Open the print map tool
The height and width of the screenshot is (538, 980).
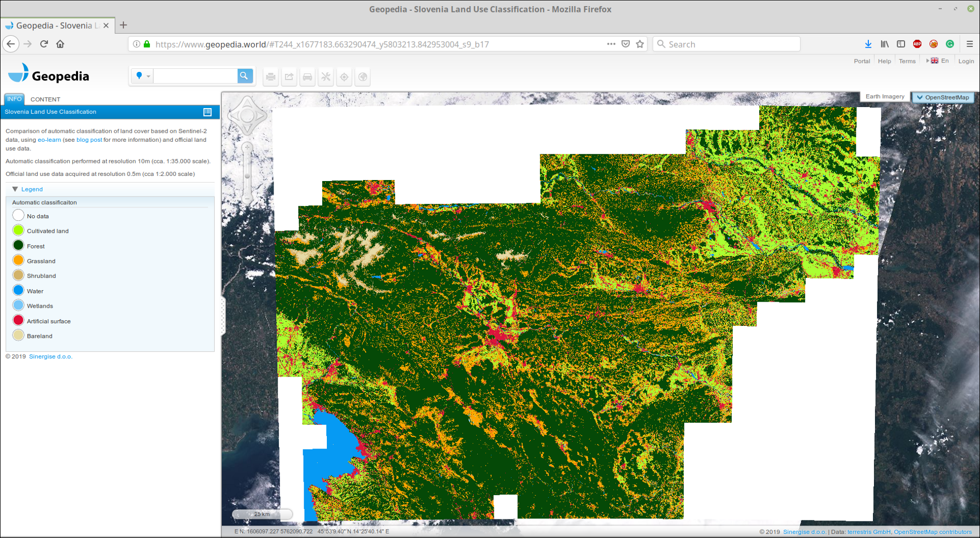point(270,77)
